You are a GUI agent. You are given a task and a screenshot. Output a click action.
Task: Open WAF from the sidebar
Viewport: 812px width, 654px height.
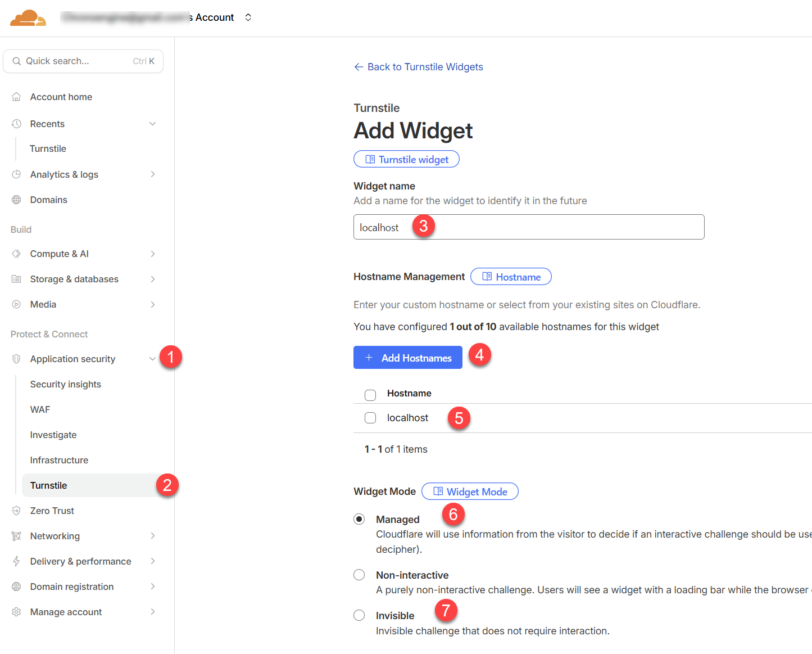[x=40, y=409]
